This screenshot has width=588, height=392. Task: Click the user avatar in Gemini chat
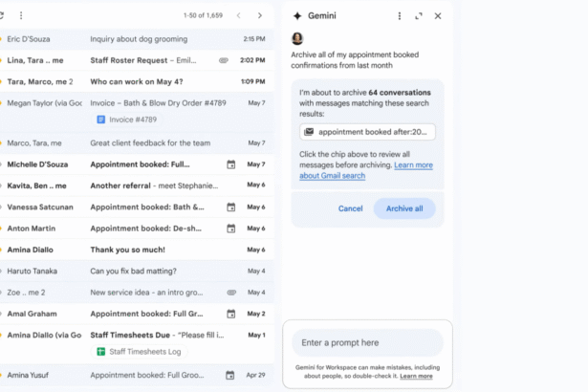297,38
